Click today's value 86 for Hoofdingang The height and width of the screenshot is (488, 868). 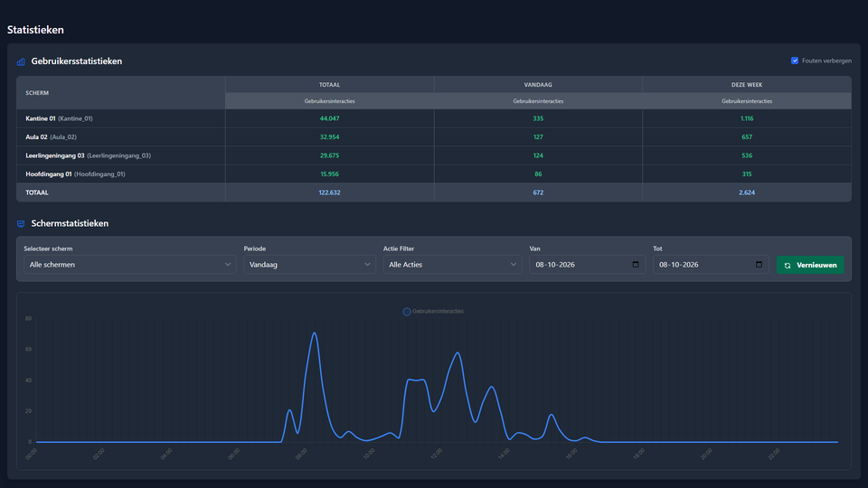pyautogui.click(x=538, y=174)
